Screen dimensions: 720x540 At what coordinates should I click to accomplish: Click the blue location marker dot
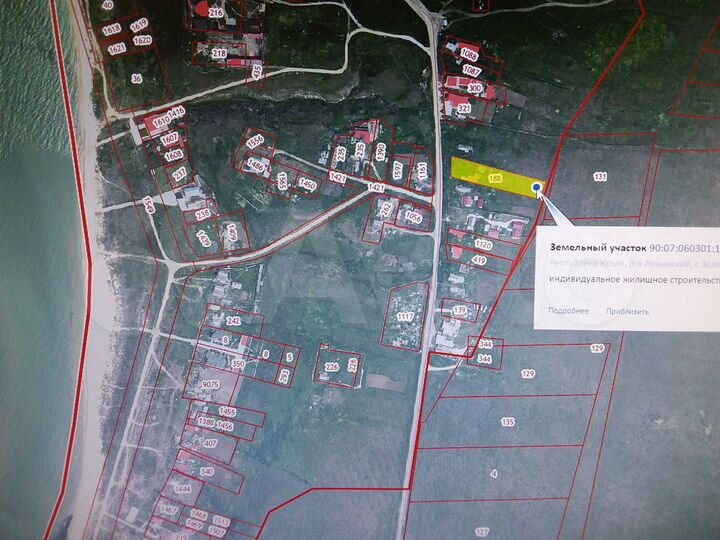(537, 187)
